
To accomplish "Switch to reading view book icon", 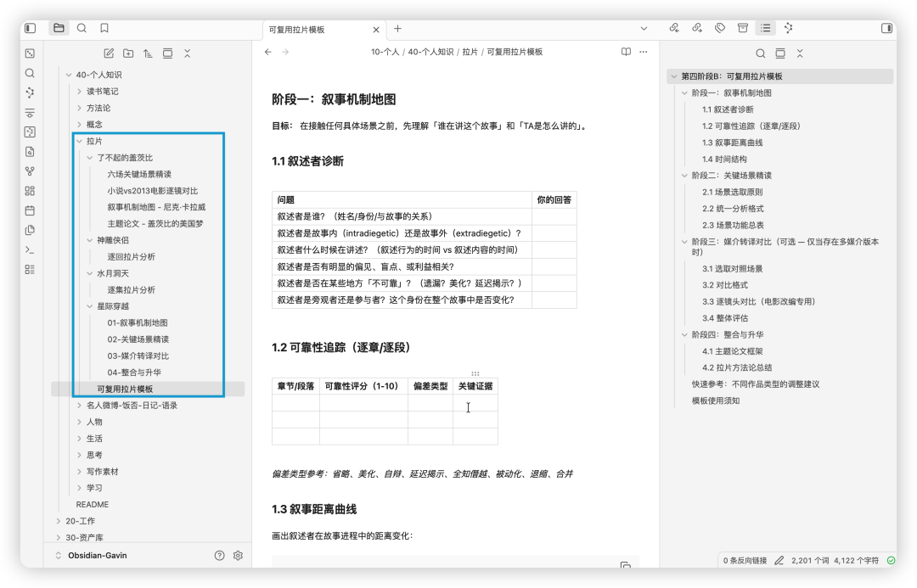I will [626, 52].
